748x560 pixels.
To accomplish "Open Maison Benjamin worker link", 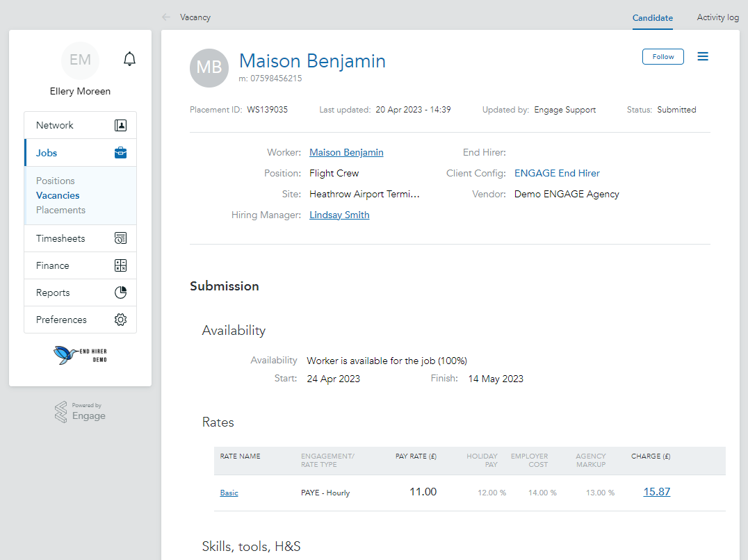I will pyautogui.click(x=346, y=153).
